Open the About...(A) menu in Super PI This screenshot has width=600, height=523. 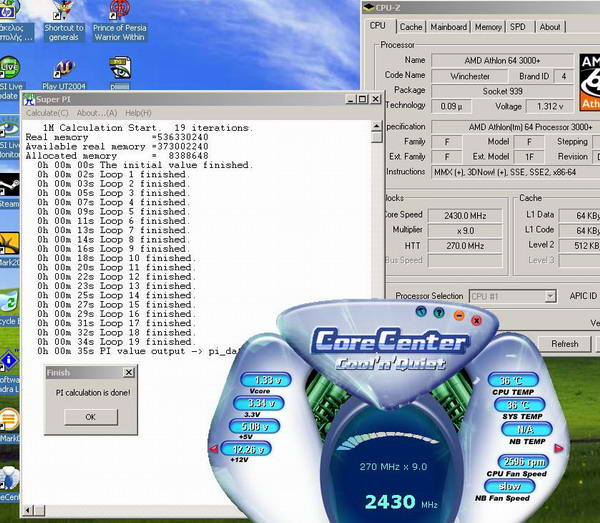97,113
